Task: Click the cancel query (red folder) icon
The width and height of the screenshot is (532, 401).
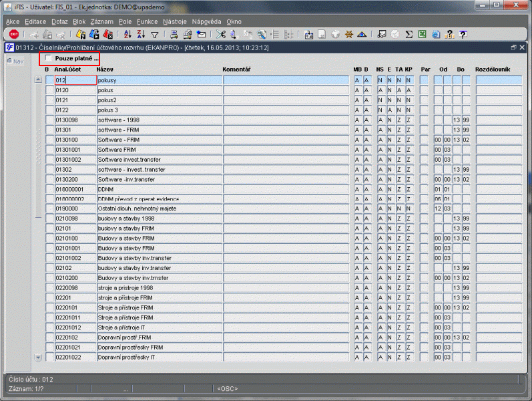Action: click(x=108, y=34)
